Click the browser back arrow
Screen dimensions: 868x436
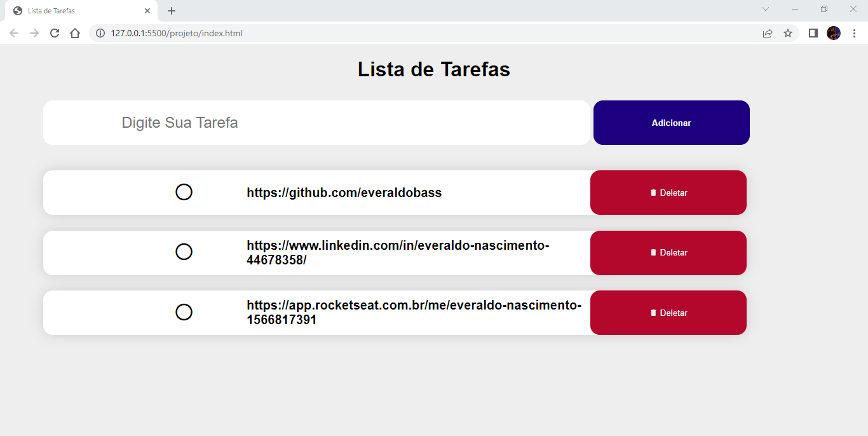tap(14, 33)
